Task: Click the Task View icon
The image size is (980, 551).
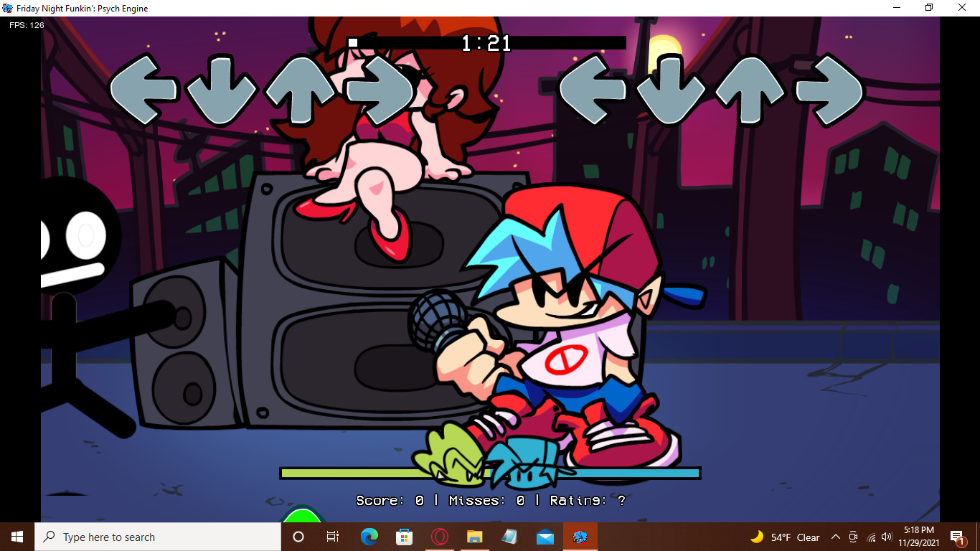Action: [332, 537]
